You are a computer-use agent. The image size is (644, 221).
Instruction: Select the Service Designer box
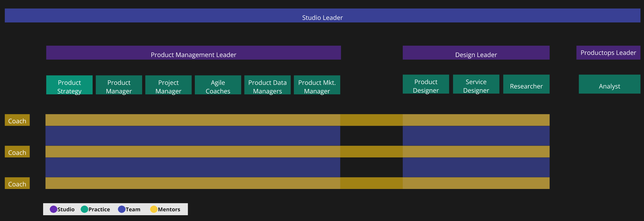click(x=476, y=84)
